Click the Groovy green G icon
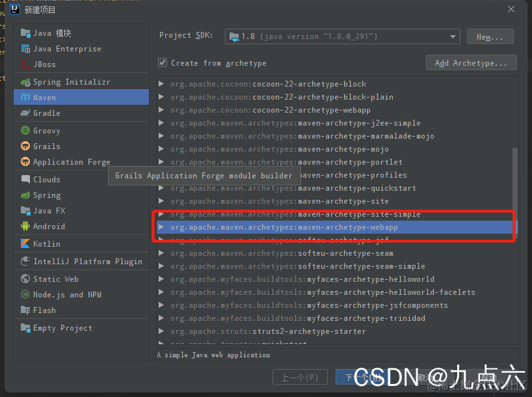Viewport: 532px width, 397px height. tap(25, 130)
